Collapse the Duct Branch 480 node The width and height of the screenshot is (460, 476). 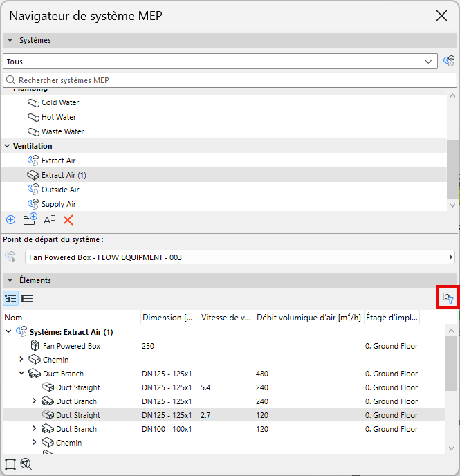pos(21,373)
